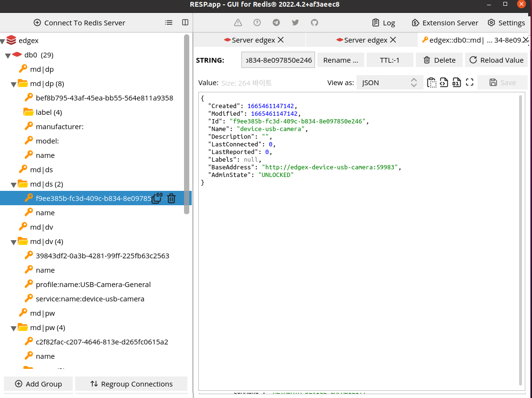Click the Add Group button
This screenshot has width=532, height=398.
[38, 384]
